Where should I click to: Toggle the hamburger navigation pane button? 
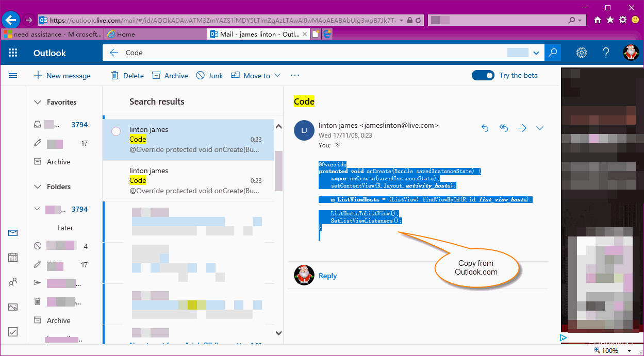pos(13,76)
